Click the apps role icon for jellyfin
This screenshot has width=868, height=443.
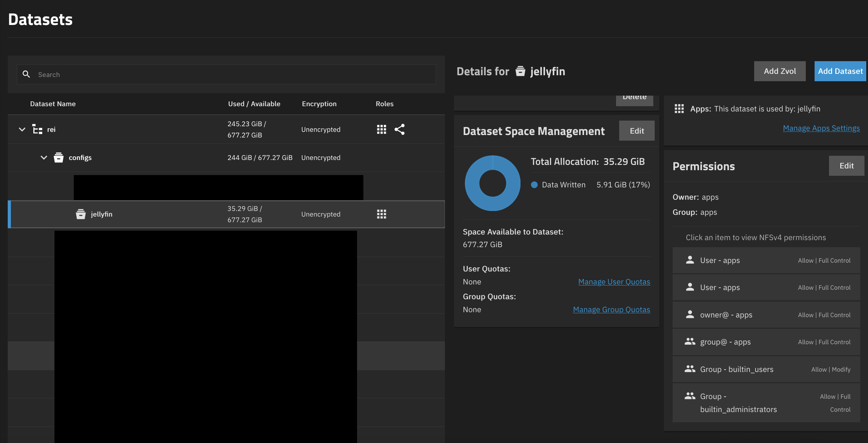382,214
